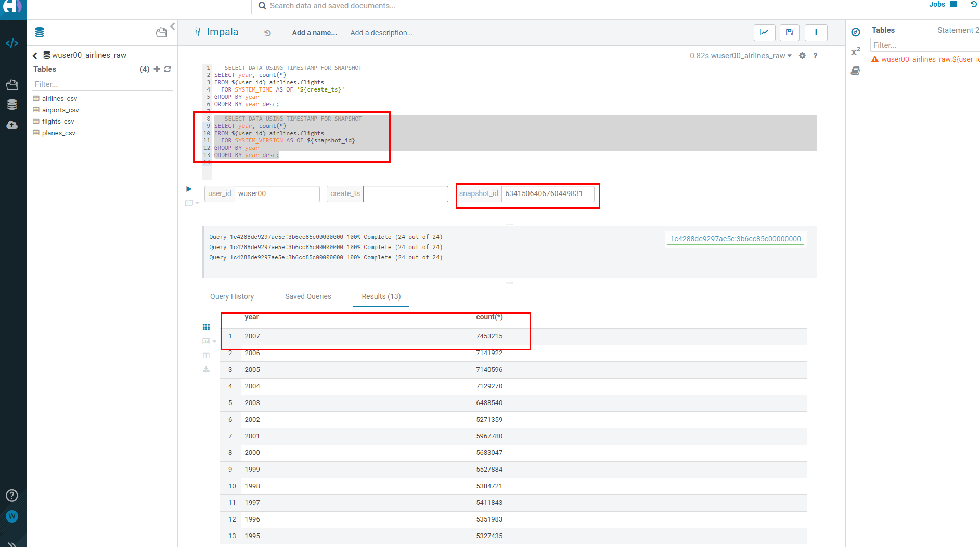This screenshot has width=980, height=547.
Task: Click the year column header
Action: pyautogui.click(x=252, y=317)
